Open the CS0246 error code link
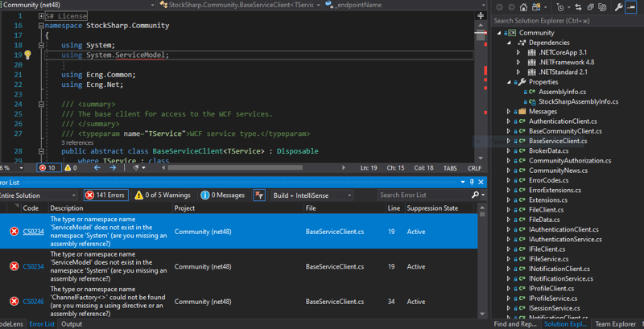 33,302
